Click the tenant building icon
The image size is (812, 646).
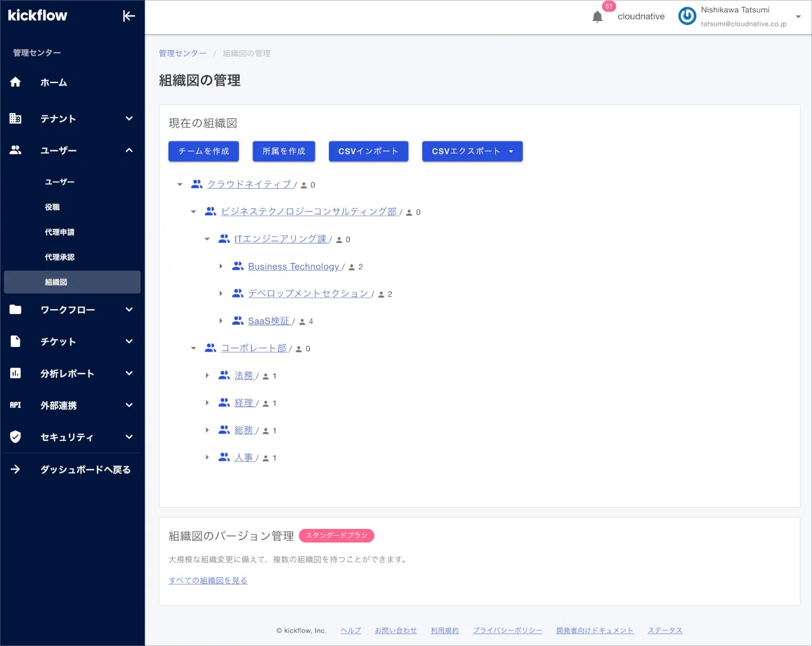click(16, 118)
